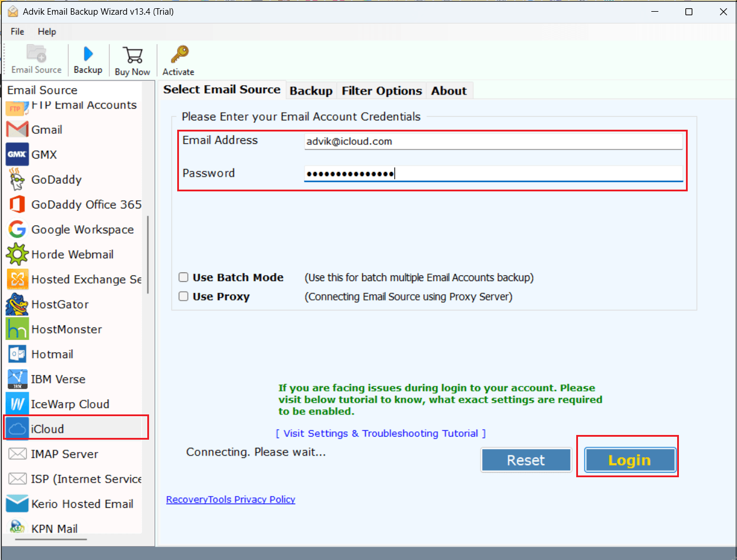Screen dimensions: 737x560
Task: Open the Help menu
Action: click(x=47, y=32)
